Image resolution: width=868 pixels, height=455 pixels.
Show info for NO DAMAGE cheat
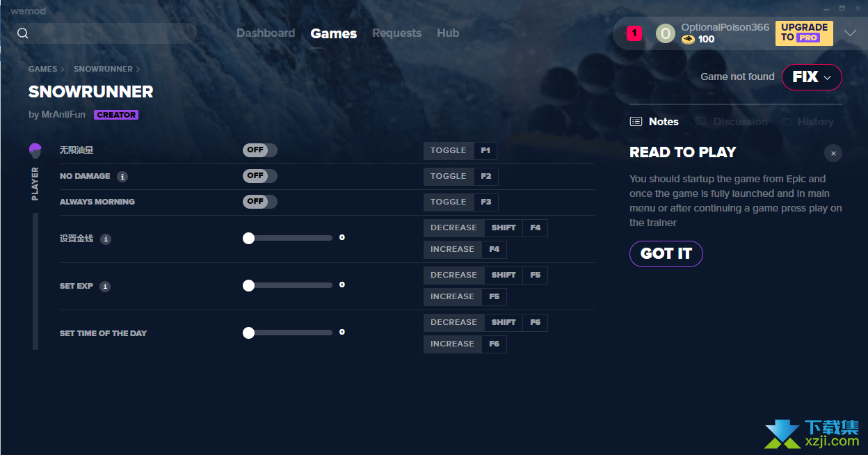pyautogui.click(x=122, y=177)
